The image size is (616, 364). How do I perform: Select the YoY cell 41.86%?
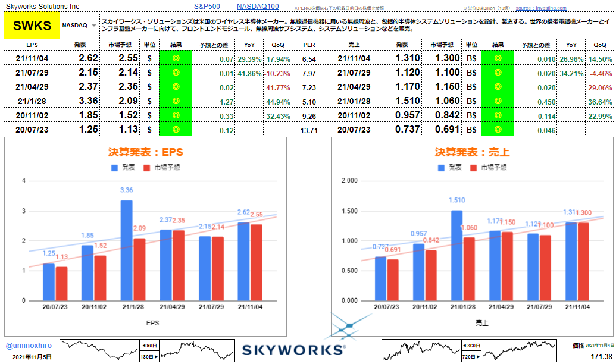tap(249, 73)
